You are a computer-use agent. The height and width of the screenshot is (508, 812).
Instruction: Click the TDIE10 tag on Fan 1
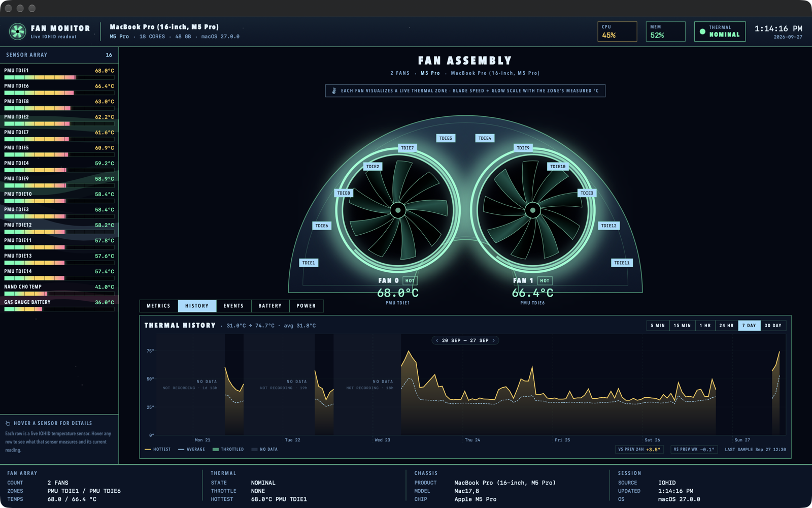558,167
